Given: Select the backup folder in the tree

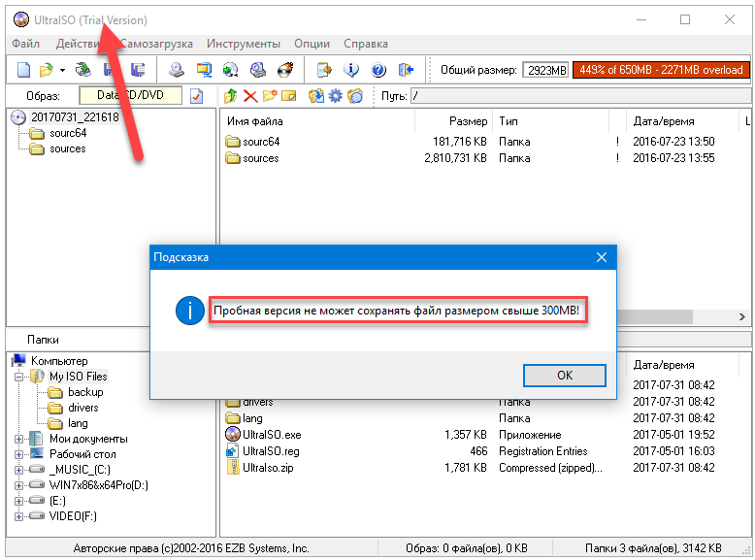Looking at the screenshot, I should [85, 392].
